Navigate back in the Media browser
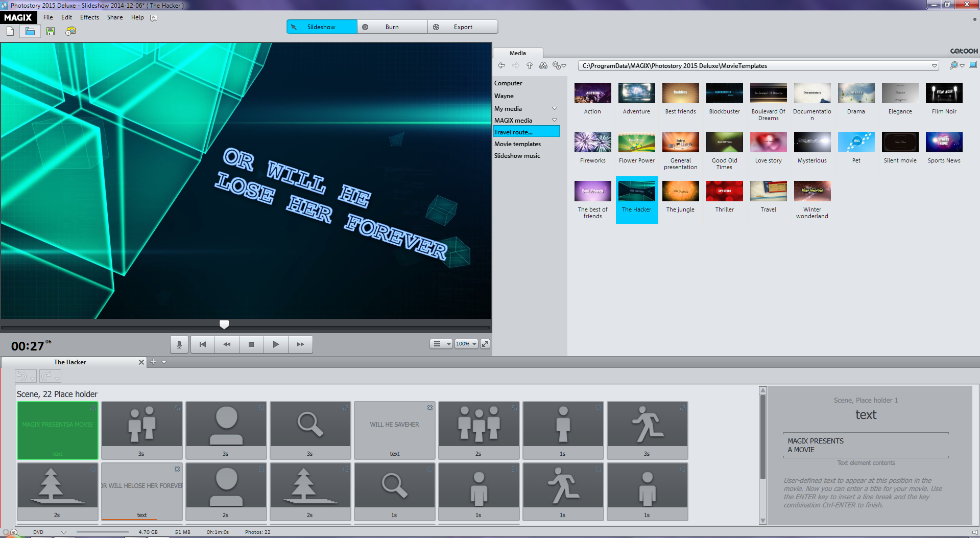The width and height of the screenshot is (980, 538). [501, 65]
